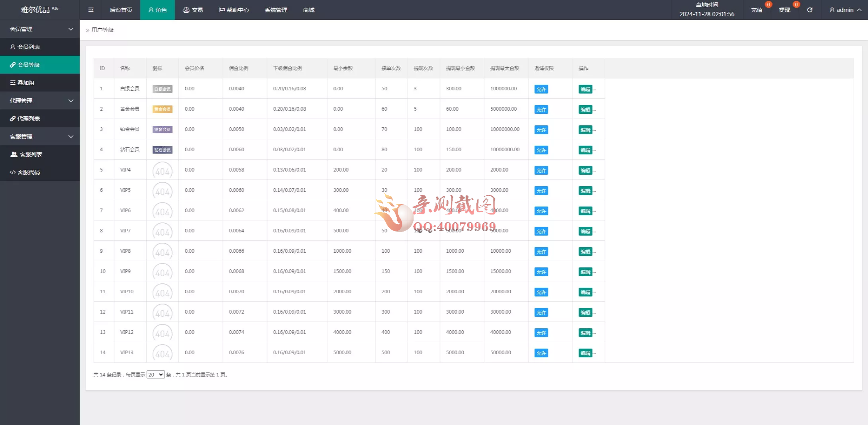Open the 系统管理 top menu
This screenshot has width=868, height=425.
click(x=276, y=10)
